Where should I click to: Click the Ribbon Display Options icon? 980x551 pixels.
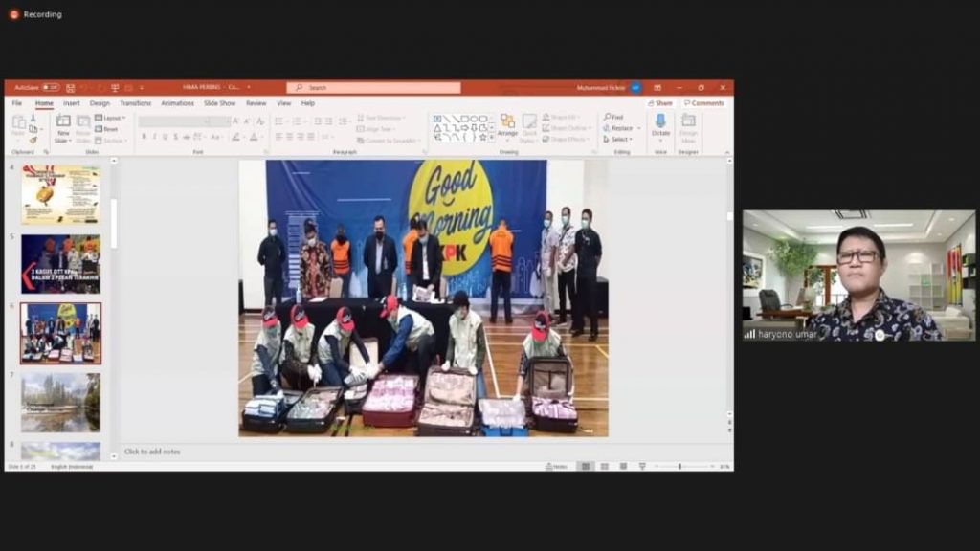pyautogui.click(x=657, y=88)
